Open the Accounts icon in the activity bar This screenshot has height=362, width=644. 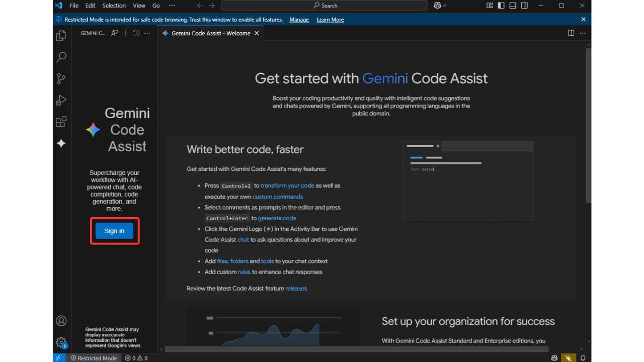coord(61,320)
